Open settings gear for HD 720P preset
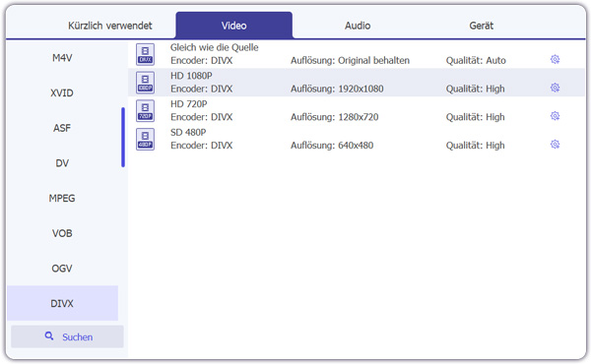Image resolution: width=591 pixels, height=364 pixels. point(555,116)
